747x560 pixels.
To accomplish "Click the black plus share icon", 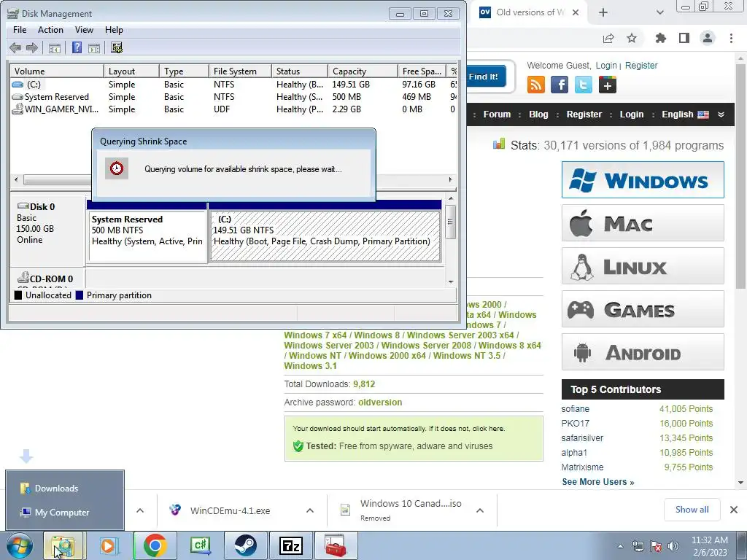I will 608,85.
